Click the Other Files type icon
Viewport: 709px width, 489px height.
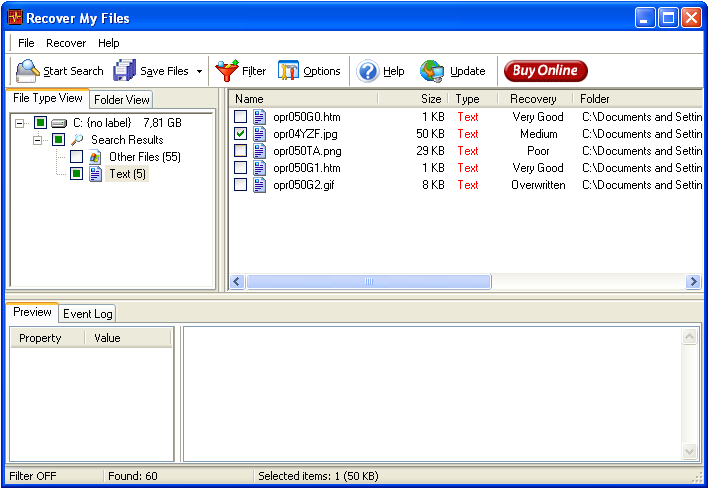95,157
